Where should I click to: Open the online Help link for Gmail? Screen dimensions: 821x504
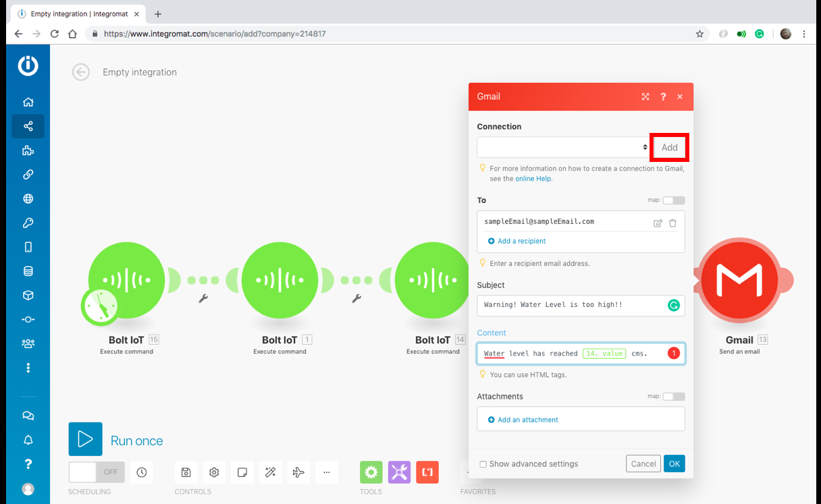(533, 178)
